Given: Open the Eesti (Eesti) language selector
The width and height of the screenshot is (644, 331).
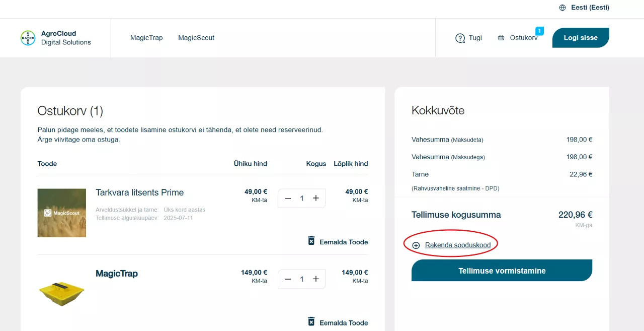Looking at the screenshot, I should click(x=590, y=8).
